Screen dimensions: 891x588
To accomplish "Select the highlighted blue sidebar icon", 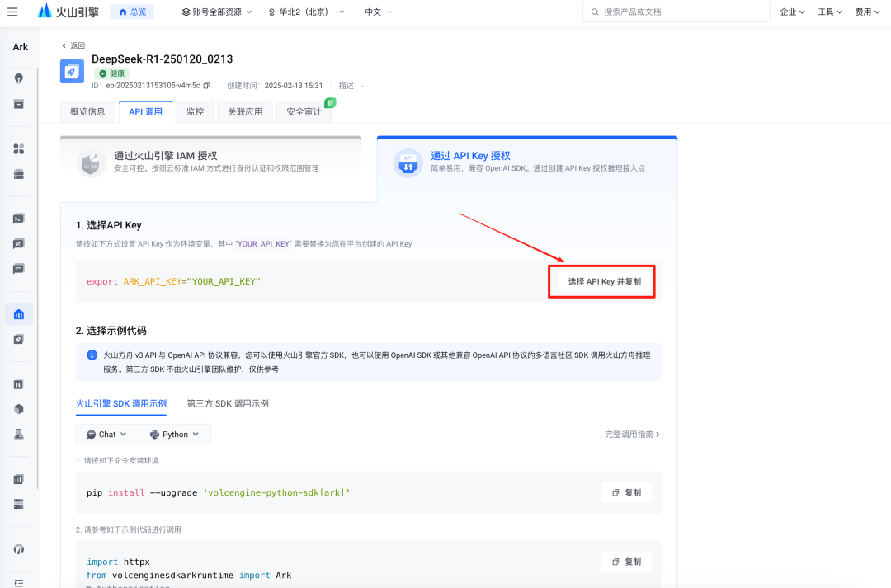I will click(19, 314).
